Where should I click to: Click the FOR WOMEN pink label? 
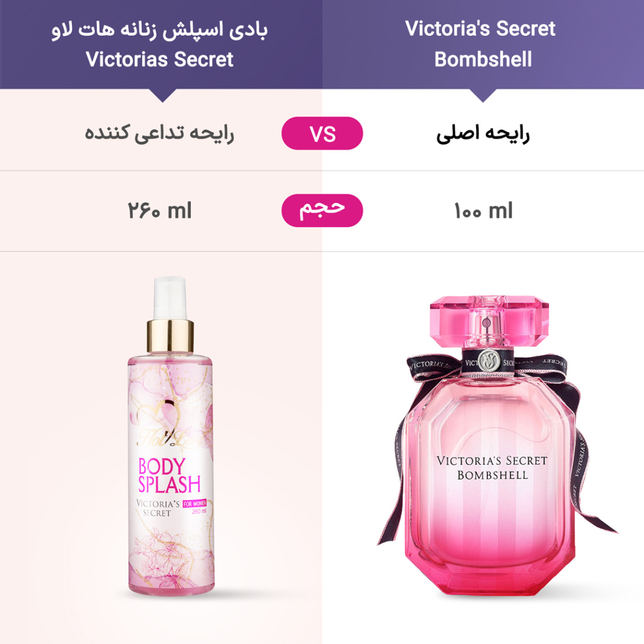(195, 503)
